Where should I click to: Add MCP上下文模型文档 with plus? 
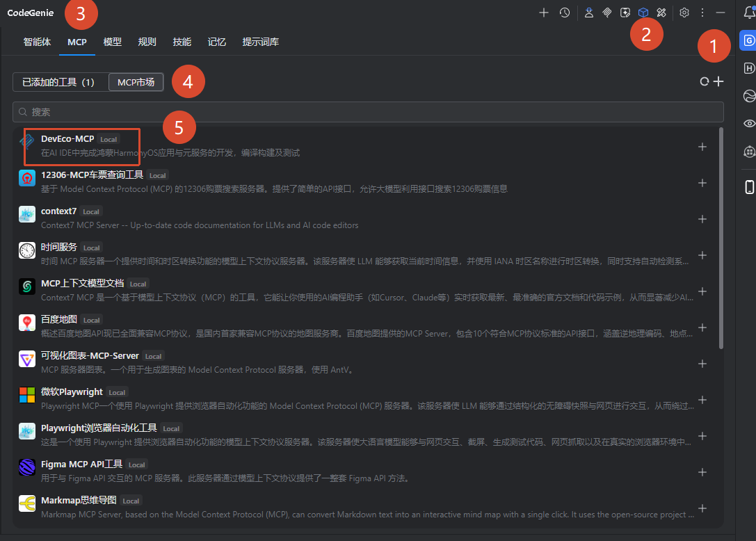(x=702, y=291)
